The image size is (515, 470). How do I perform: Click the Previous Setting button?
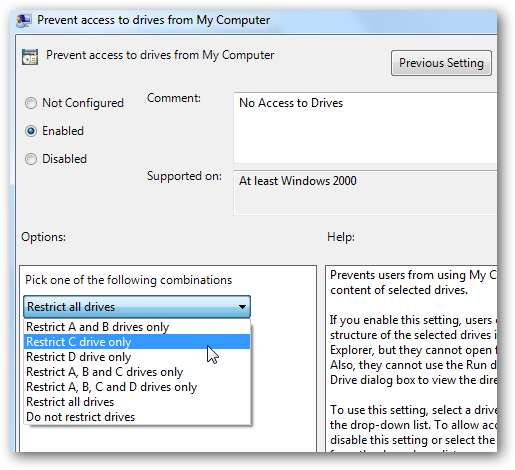(x=441, y=63)
